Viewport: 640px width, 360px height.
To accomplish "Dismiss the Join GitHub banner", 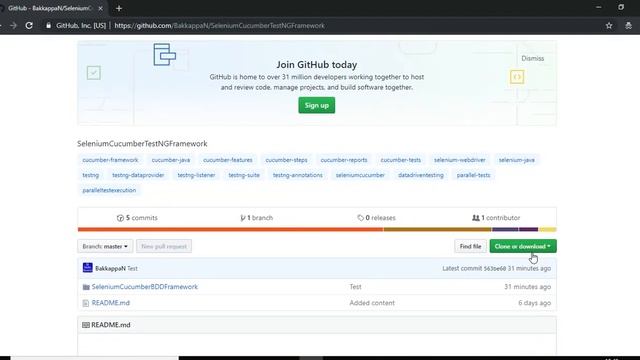I will tap(533, 58).
